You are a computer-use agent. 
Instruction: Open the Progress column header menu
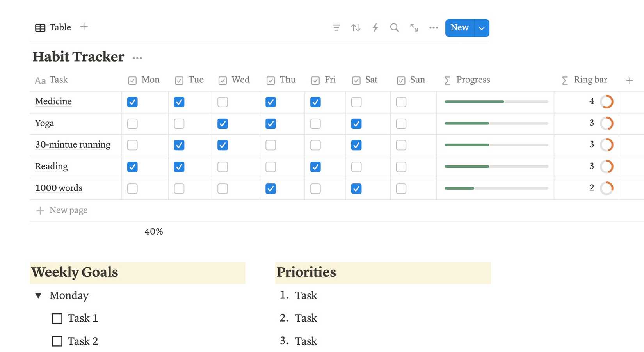pyautogui.click(x=473, y=80)
